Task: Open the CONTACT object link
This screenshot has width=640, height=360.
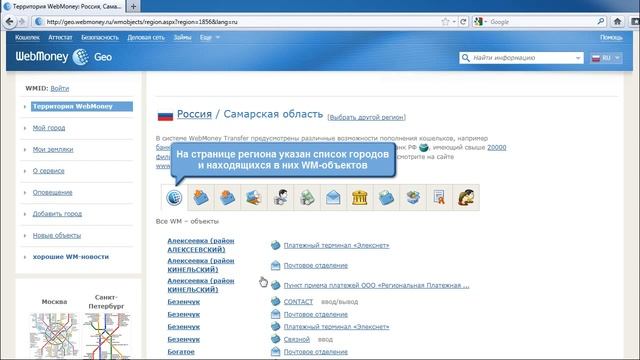Action: pyautogui.click(x=298, y=302)
